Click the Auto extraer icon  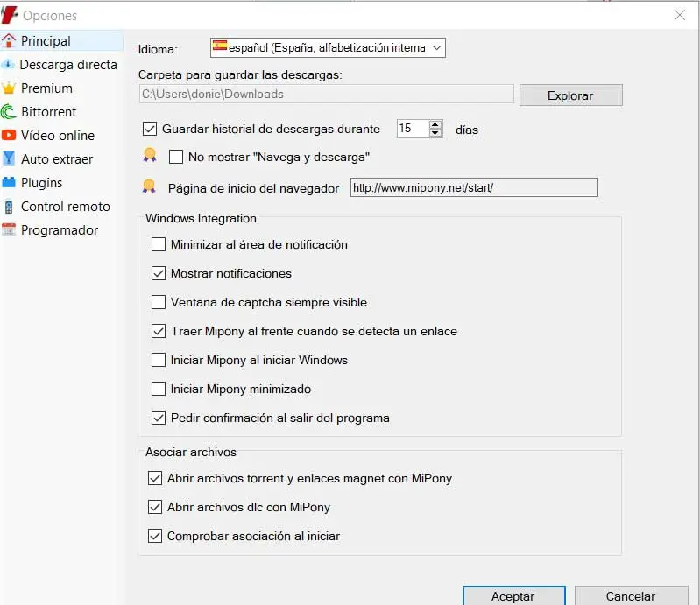9,158
